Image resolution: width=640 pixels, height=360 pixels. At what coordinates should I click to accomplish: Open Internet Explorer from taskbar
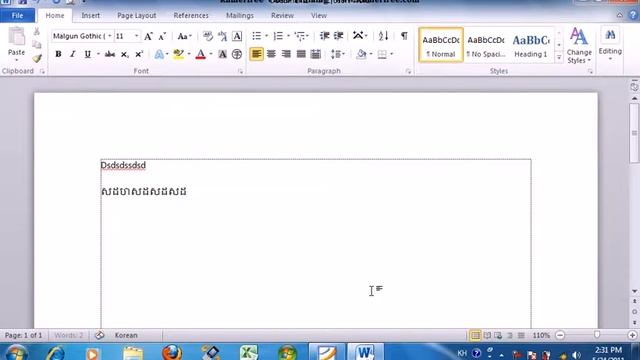click(x=56, y=352)
